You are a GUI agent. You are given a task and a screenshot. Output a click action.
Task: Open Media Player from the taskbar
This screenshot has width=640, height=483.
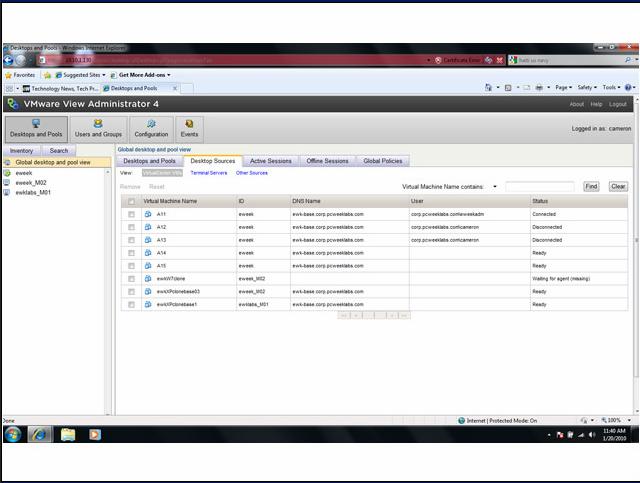click(95, 434)
